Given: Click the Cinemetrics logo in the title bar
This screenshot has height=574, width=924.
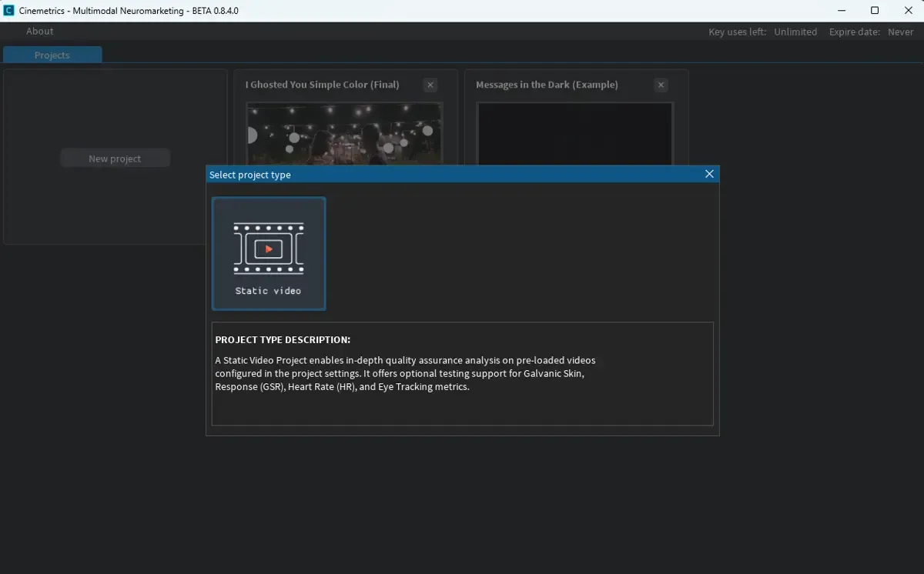Looking at the screenshot, I should pyautogui.click(x=9, y=10).
